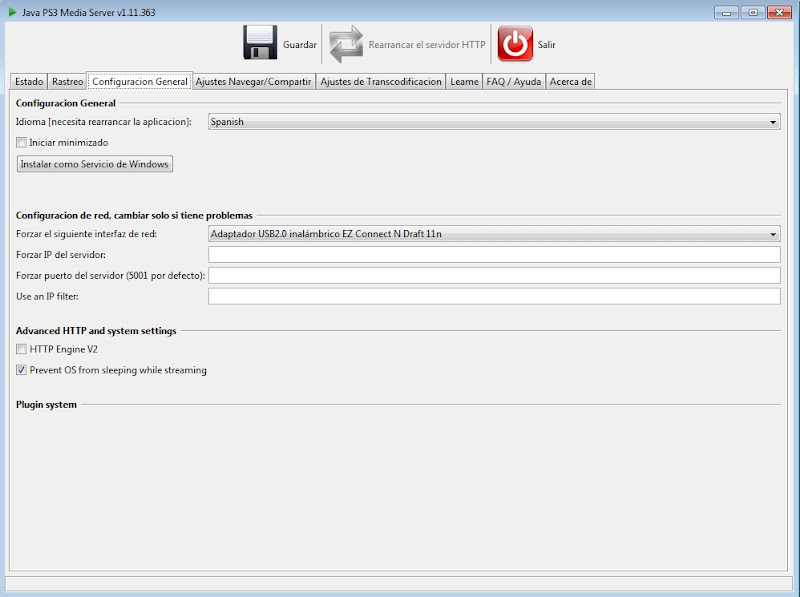Focus the Forzar puerto del servidor field
The image size is (800, 597).
pyautogui.click(x=494, y=276)
